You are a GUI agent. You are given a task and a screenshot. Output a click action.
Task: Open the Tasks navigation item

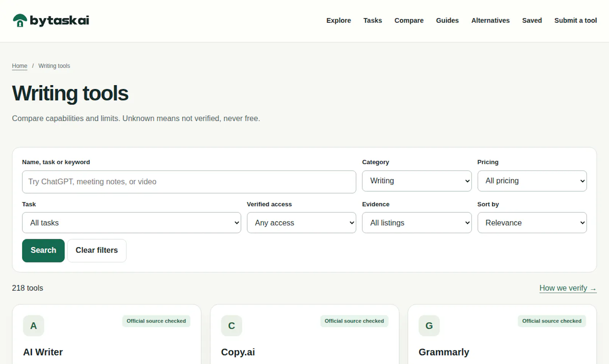(373, 21)
